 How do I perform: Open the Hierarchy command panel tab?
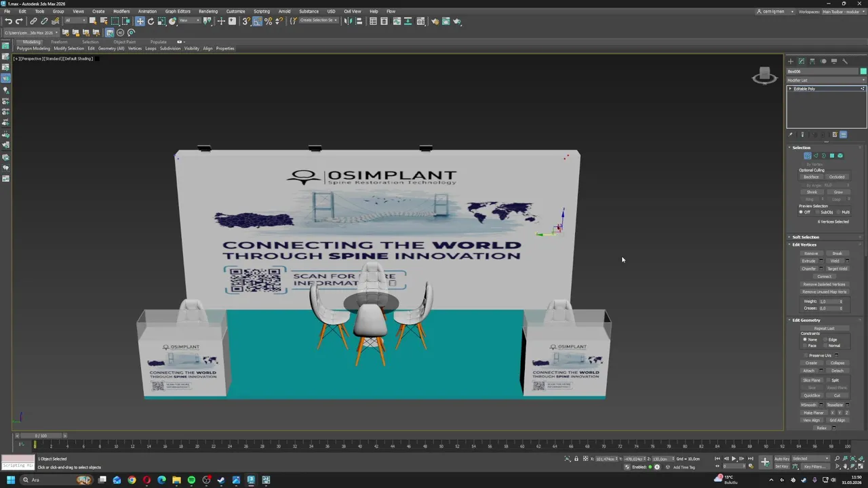[812, 61]
